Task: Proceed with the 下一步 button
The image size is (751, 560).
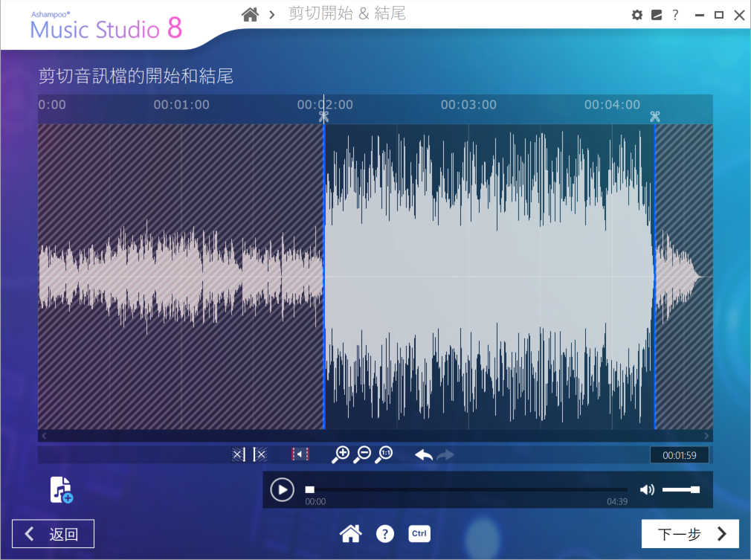Action: [690, 534]
